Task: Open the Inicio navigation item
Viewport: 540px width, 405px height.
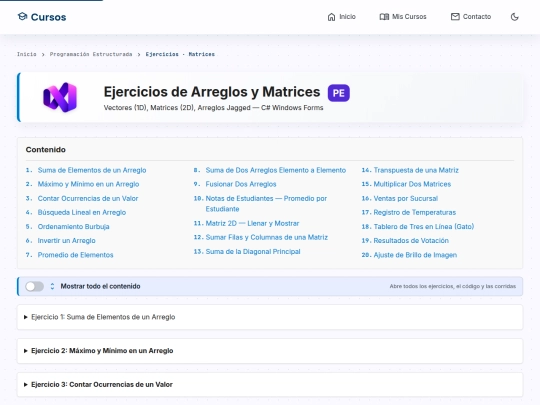Action: coord(342,17)
